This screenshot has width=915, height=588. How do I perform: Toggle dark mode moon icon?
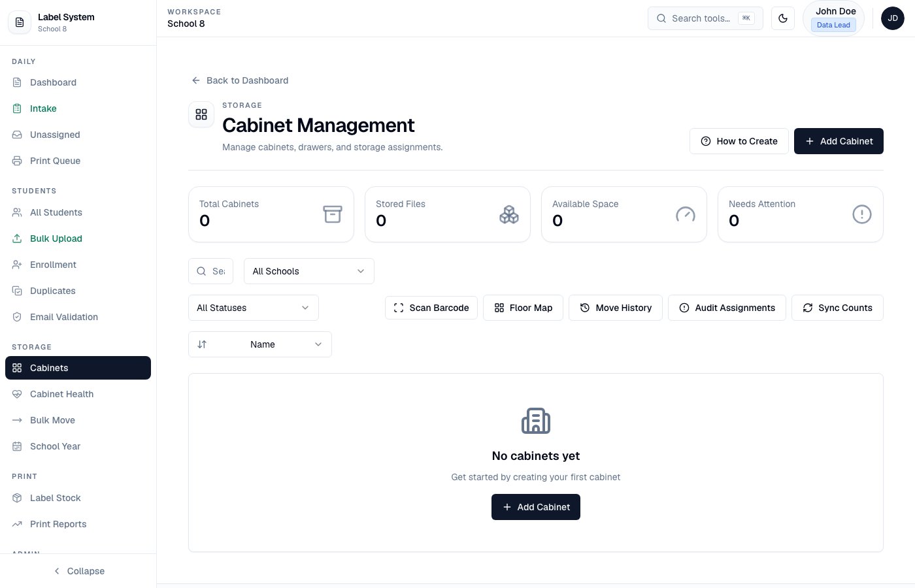[783, 18]
